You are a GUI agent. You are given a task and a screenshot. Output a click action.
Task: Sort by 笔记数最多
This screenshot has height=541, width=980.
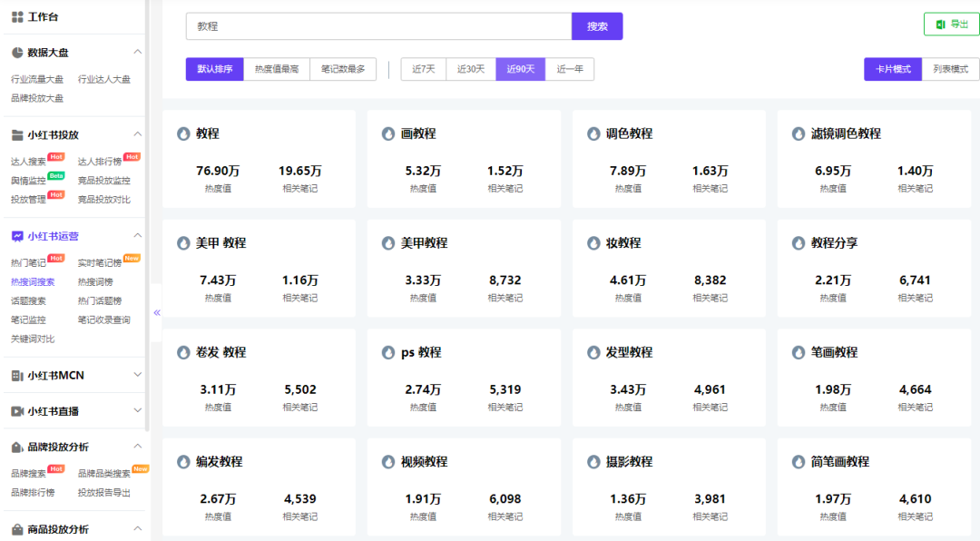point(343,69)
